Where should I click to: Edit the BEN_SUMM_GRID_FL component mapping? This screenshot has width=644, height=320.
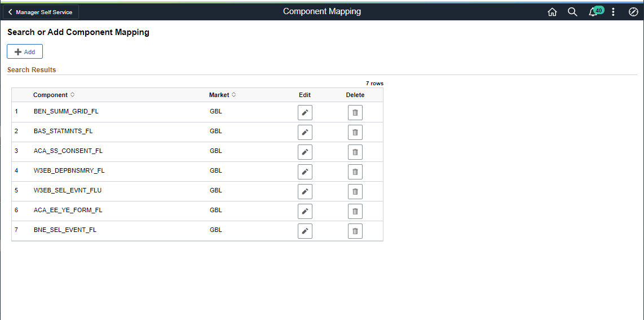click(305, 112)
